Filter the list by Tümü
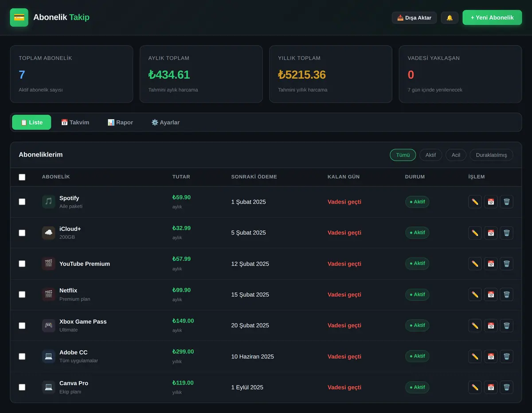The image size is (532, 413). (x=403, y=155)
